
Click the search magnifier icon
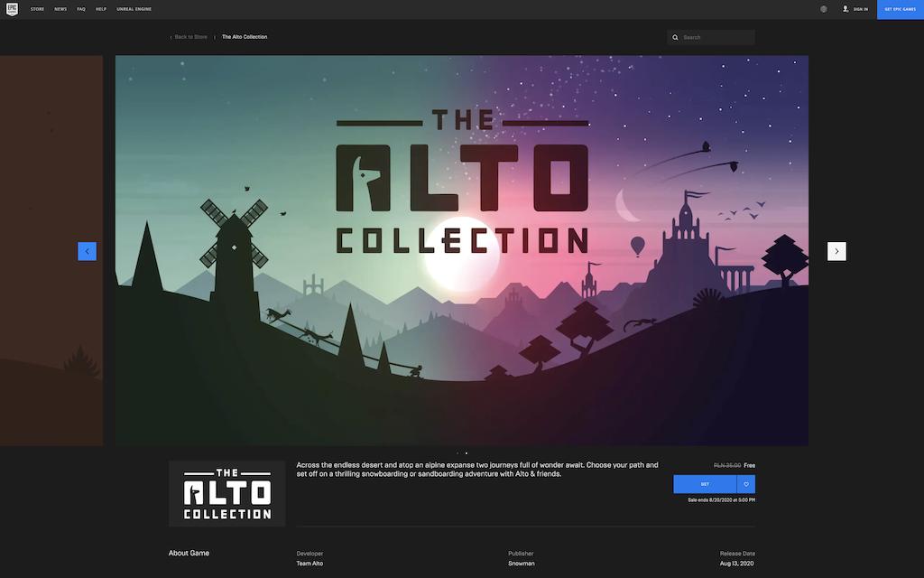pyautogui.click(x=675, y=37)
